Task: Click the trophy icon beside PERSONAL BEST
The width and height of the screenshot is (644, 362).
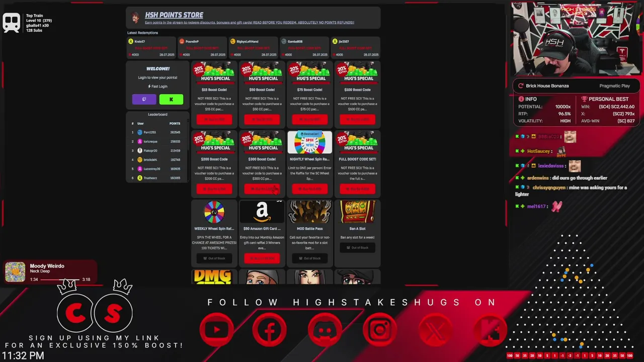Action: (x=584, y=99)
